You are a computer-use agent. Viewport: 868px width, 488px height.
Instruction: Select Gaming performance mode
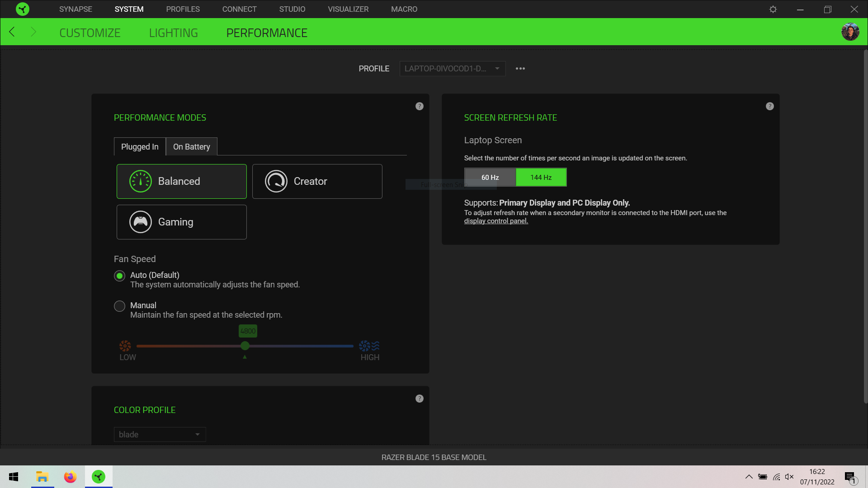[x=181, y=222]
